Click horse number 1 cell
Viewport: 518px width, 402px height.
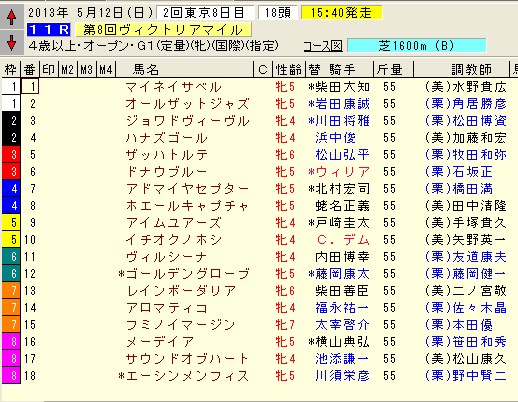[30, 87]
